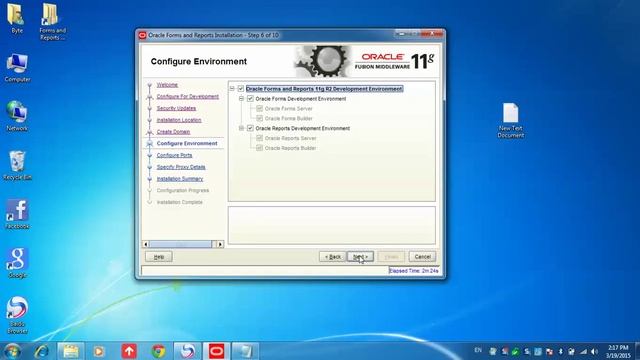The height and width of the screenshot is (360, 640).
Task: Select the Facebook desktop shortcut
Action: [x=17, y=214]
